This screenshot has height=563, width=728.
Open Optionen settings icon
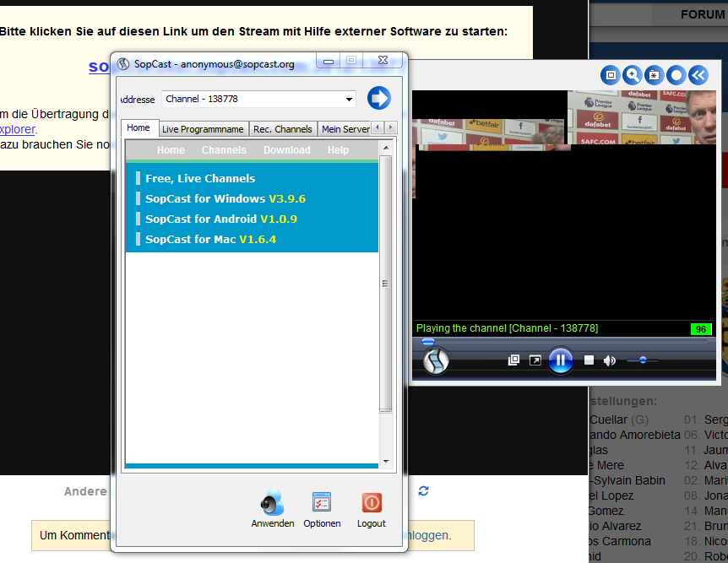322,502
